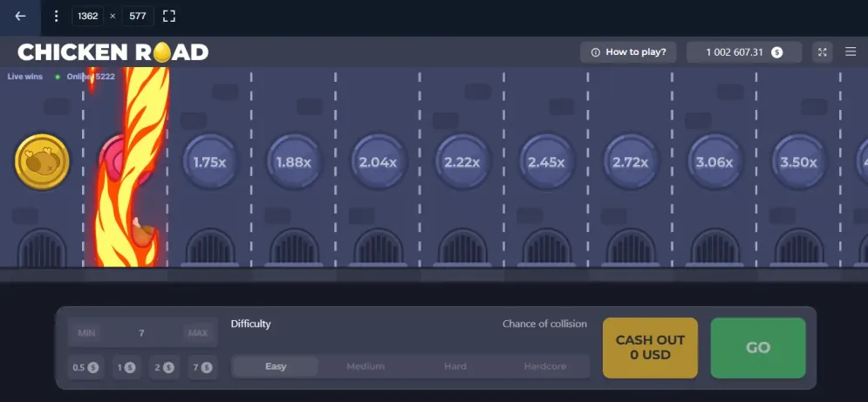Choose Hard difficulty
The height and width of the screenshot is (402, 868).
pyautogui.click(x=455, y=366)
